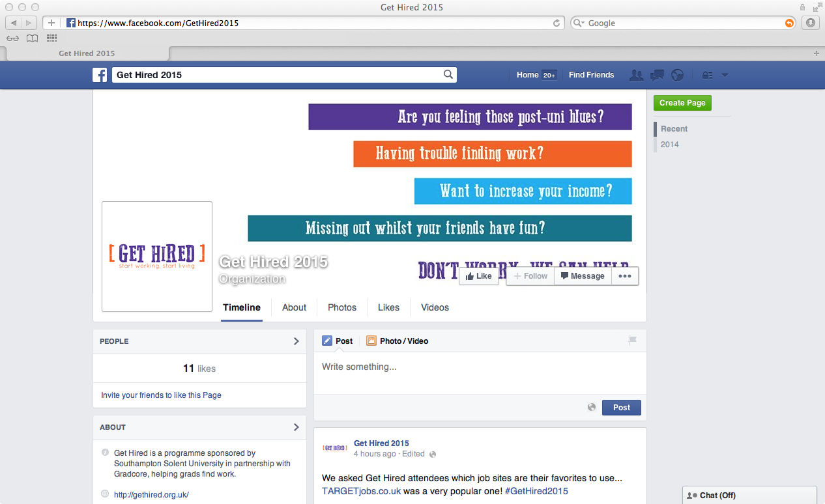Viewport: 825px width, 504px height.
Task: Open the TARGETjobs.co.uk link
Action: [x=361, y=491]
